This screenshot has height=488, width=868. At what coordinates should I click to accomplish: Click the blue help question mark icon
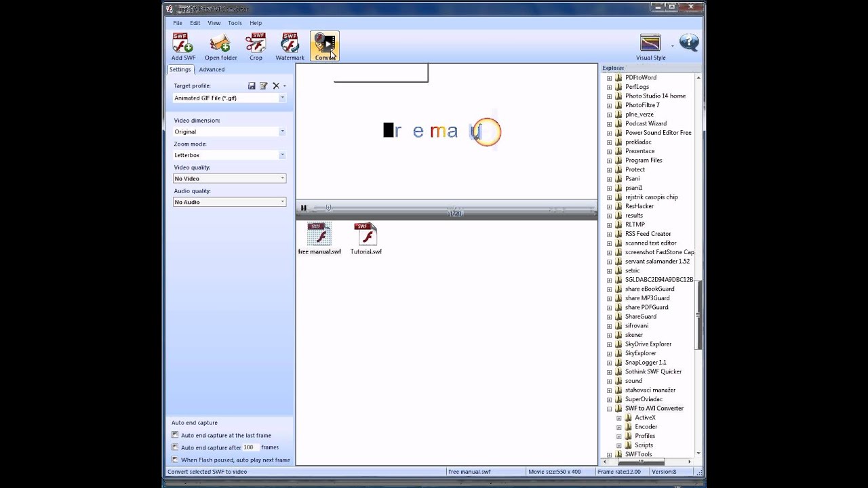[x=689, y=42]
